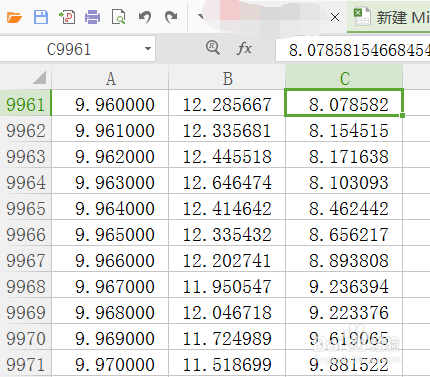Click cell containing 12.202741
The width and height of the screenshot is (430, 377).
pos(227,260)
